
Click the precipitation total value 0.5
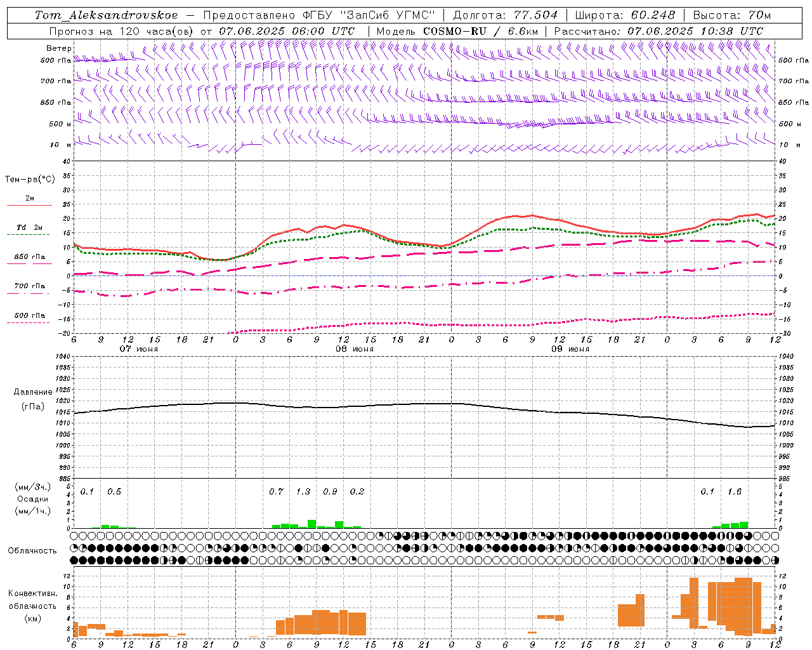click(x=114, y=492)
